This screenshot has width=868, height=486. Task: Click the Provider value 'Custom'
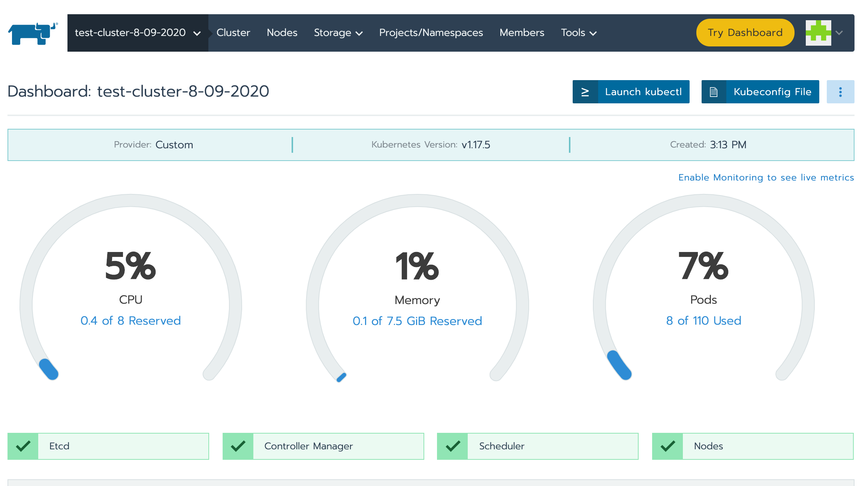[x=174, y=145]
